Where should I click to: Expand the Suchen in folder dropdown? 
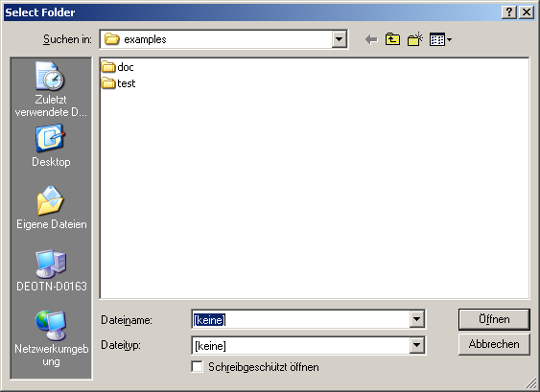[339, 39]
